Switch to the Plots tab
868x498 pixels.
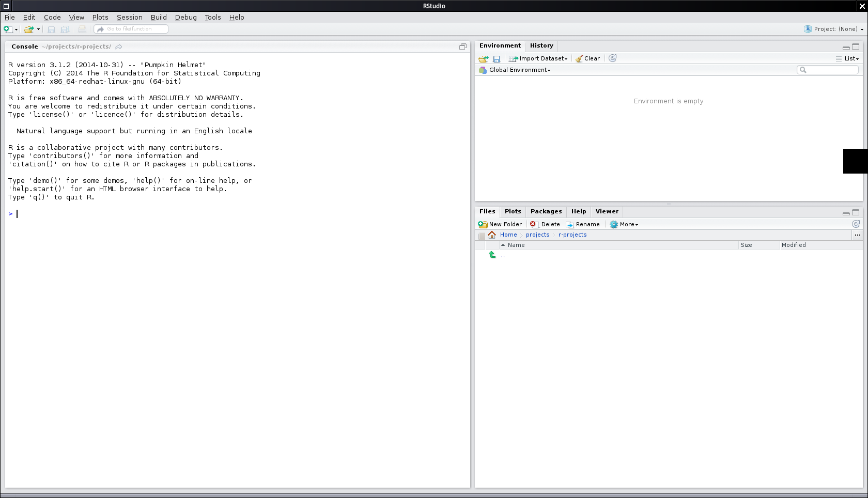click(513, 212)
